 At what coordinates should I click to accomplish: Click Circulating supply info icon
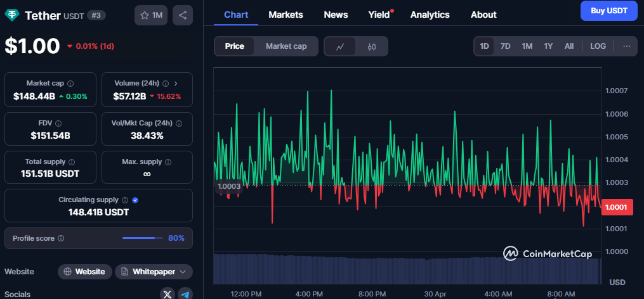tap(125, 200)
